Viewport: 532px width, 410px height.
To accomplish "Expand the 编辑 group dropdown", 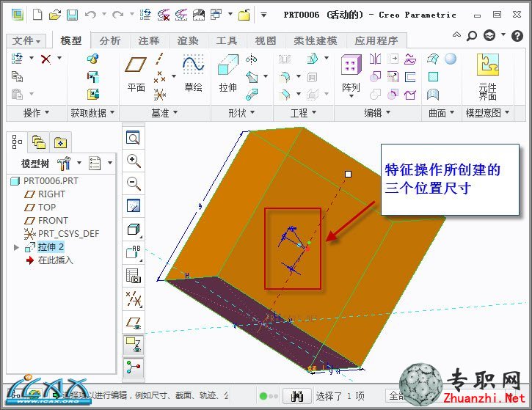I will 377,113.
